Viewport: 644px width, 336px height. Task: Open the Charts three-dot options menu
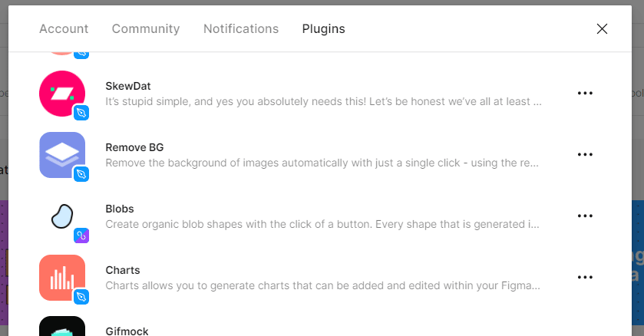(585, 278)
